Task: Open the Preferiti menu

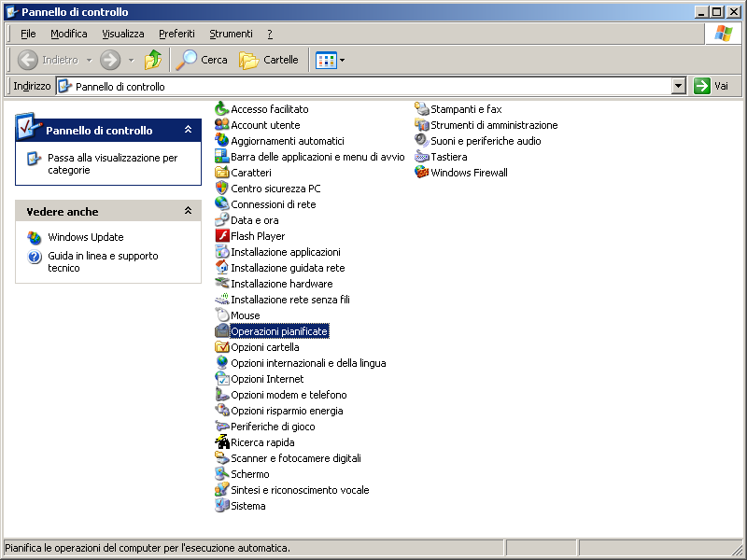Action: point(176,34)
